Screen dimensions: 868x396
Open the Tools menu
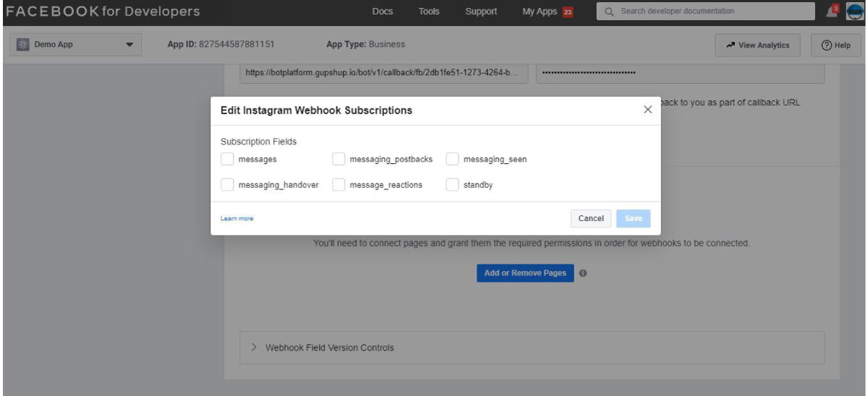[x=429, y=12]
